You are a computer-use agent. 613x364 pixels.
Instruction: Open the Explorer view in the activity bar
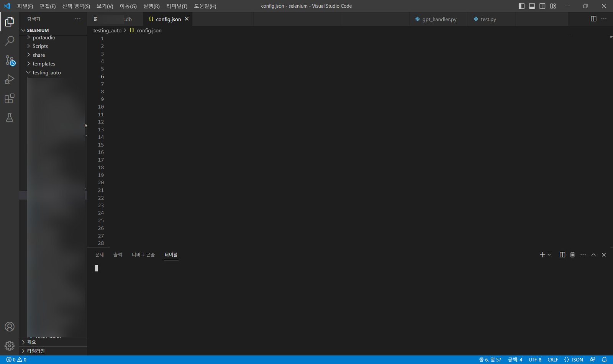coord(10,22)
